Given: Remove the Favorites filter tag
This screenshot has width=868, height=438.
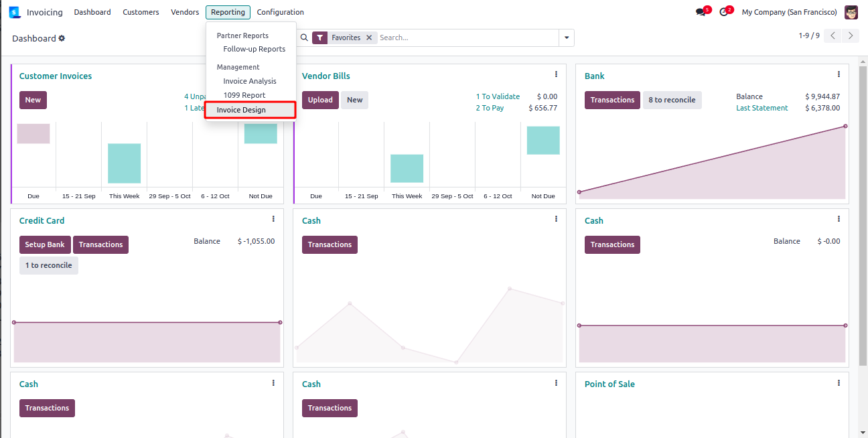Looking at the screenshot, I should (x=369, y=38).
